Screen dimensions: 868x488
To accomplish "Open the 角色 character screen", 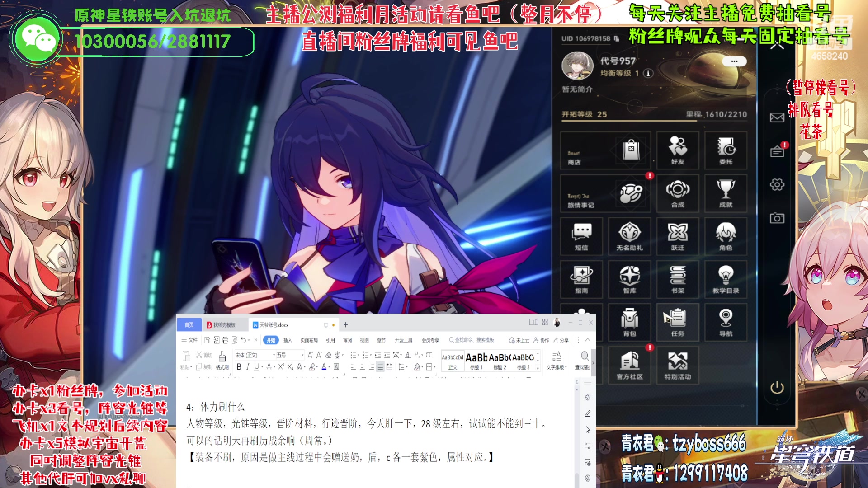I will [726, 236].
